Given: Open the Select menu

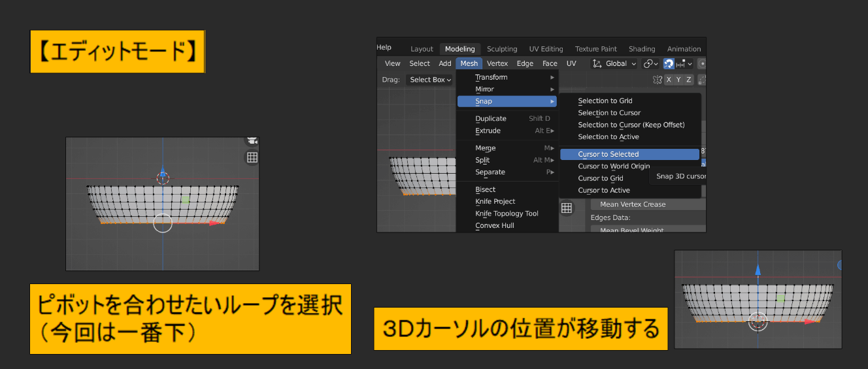Looking at the screenshot, I should [420, 63].
